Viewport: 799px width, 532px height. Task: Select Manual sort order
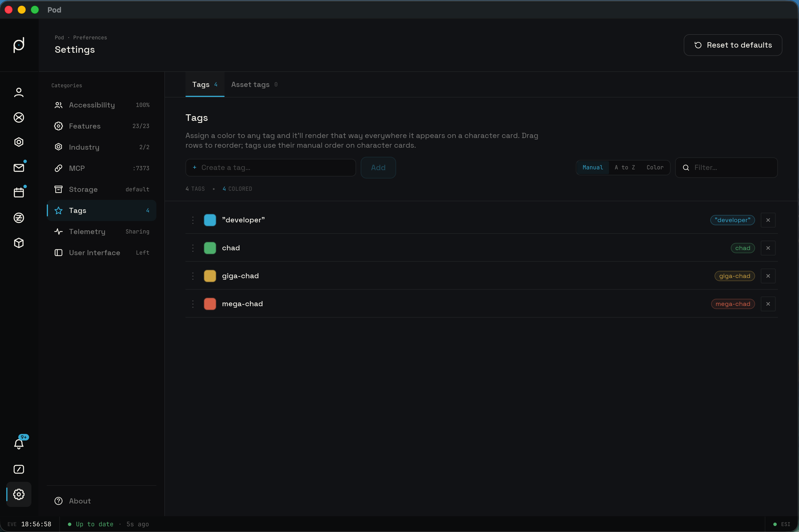(592, 168)
